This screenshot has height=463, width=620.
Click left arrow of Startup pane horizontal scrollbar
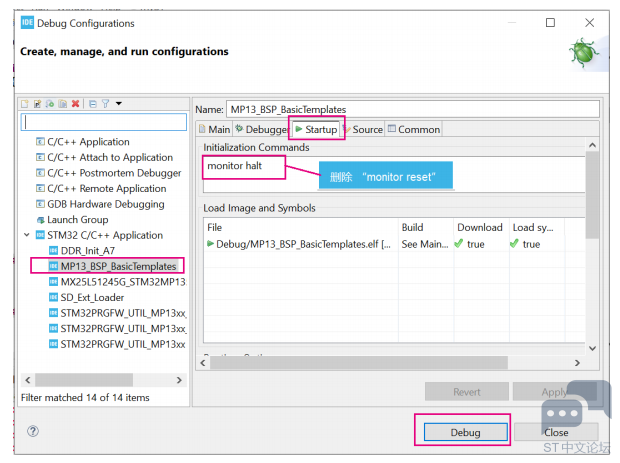(x=203, y=363)
